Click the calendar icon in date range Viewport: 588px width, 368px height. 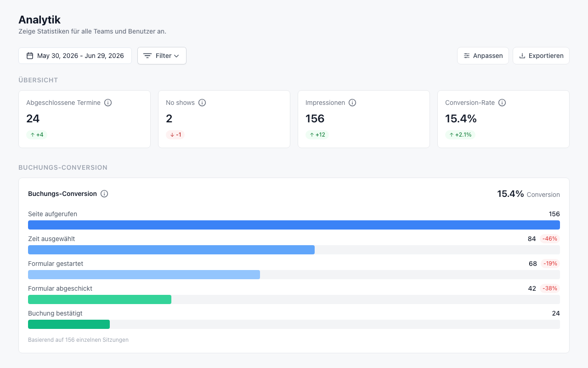click(x=30, y=56)
